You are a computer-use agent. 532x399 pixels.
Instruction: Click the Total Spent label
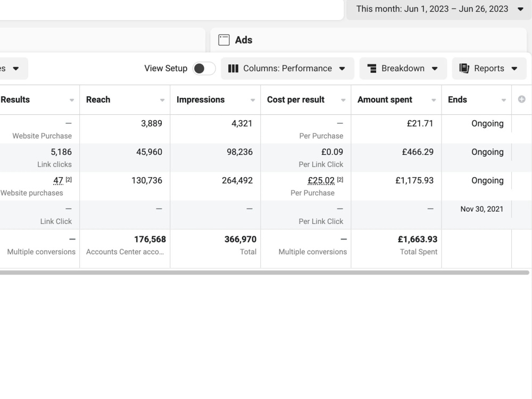419,252
